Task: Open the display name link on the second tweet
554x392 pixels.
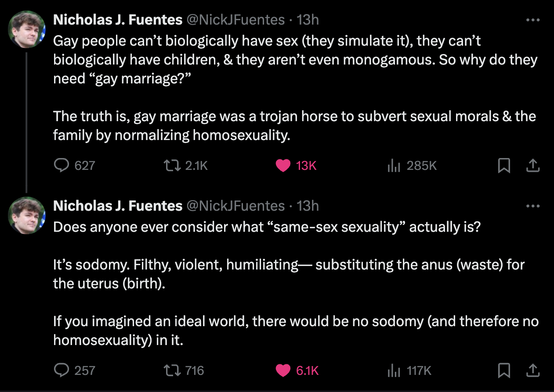Action: click(118, 206)
